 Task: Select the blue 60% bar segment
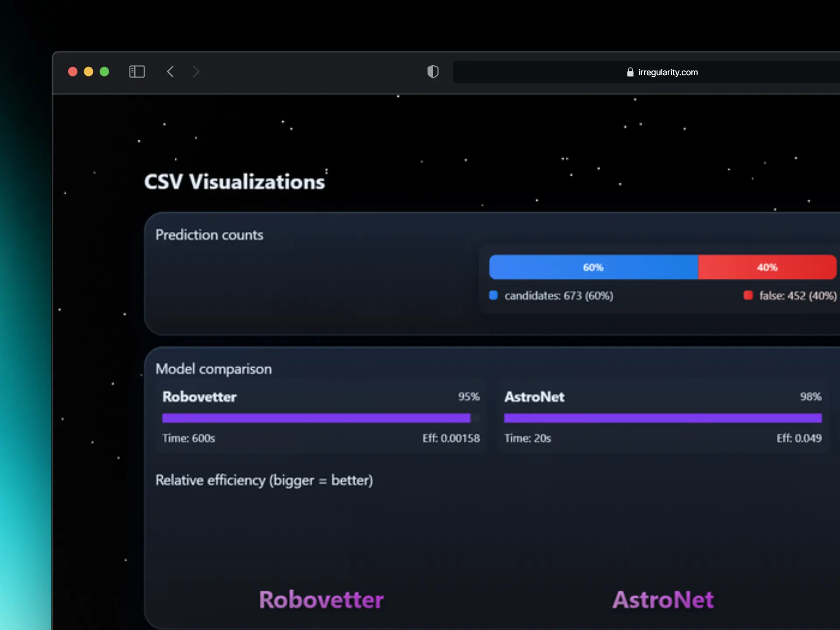coord(593,267)
